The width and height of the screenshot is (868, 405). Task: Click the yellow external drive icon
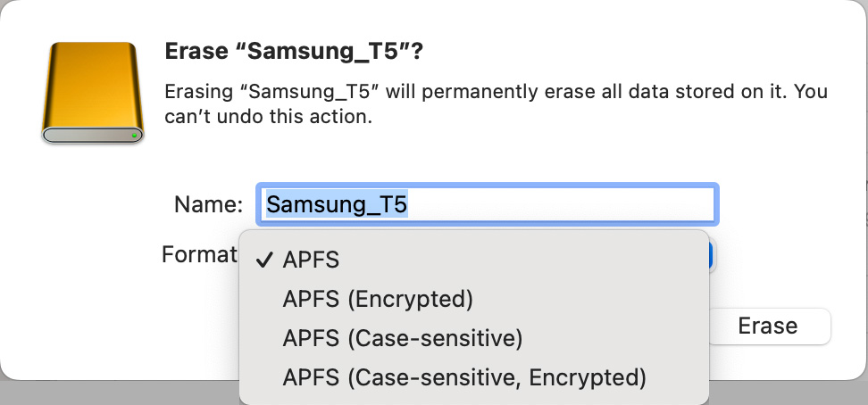(x=93, y=93)
